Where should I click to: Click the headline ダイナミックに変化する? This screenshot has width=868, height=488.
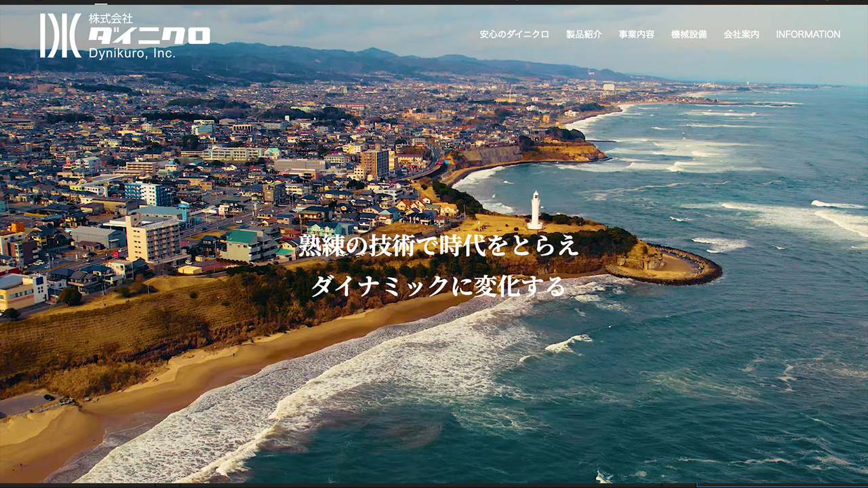click(439, 286)
